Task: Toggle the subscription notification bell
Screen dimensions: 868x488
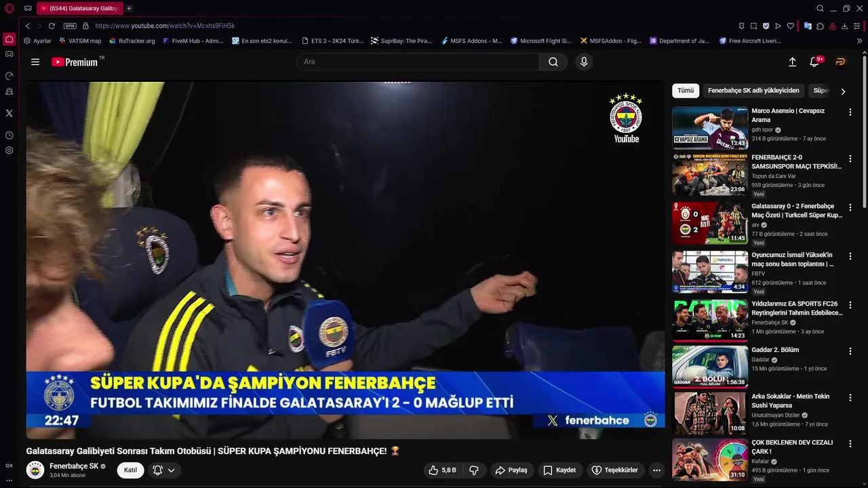Action: tap(157, 470)
